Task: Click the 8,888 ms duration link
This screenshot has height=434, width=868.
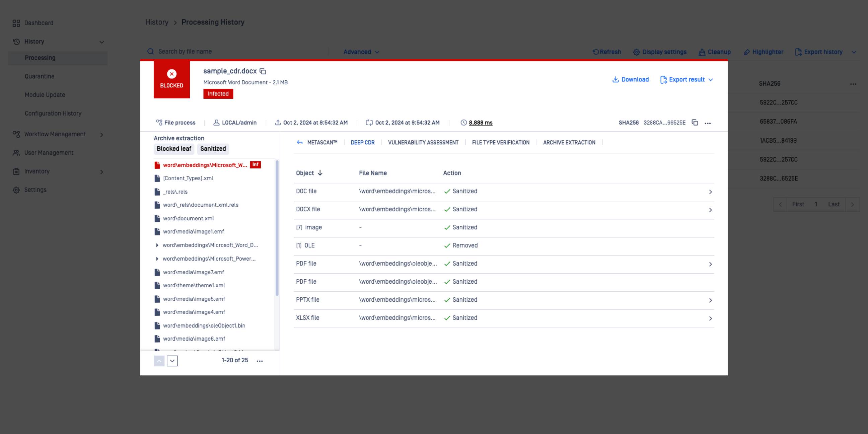Action: coord(481,123)
